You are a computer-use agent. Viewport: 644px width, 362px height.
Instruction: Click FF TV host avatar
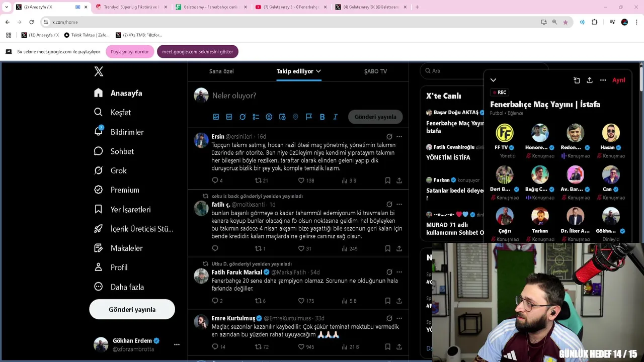coord(504,133)
